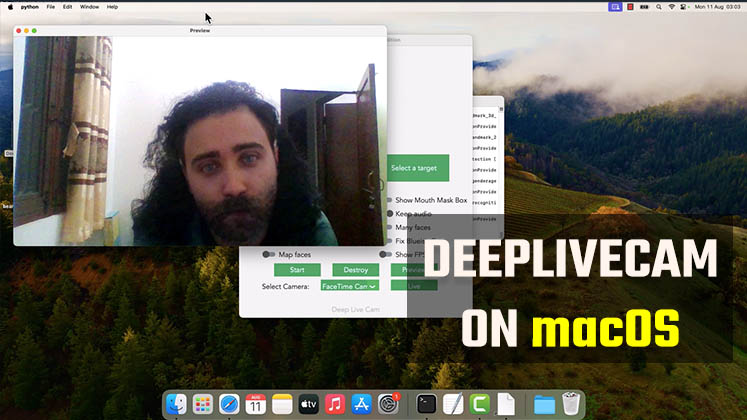
Task: Click the Start button
Action: tap(297, 270)
